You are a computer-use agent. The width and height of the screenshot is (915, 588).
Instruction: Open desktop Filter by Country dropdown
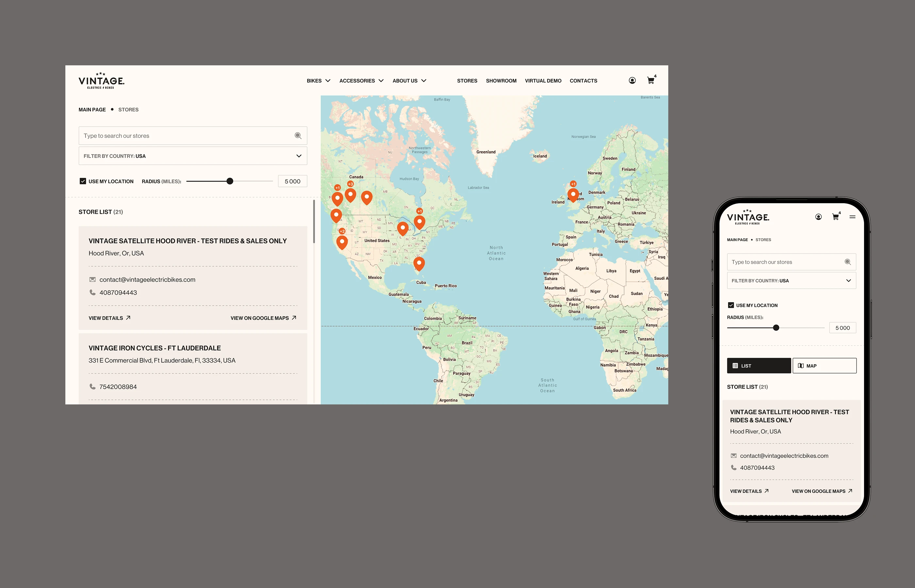coord(193,156)
